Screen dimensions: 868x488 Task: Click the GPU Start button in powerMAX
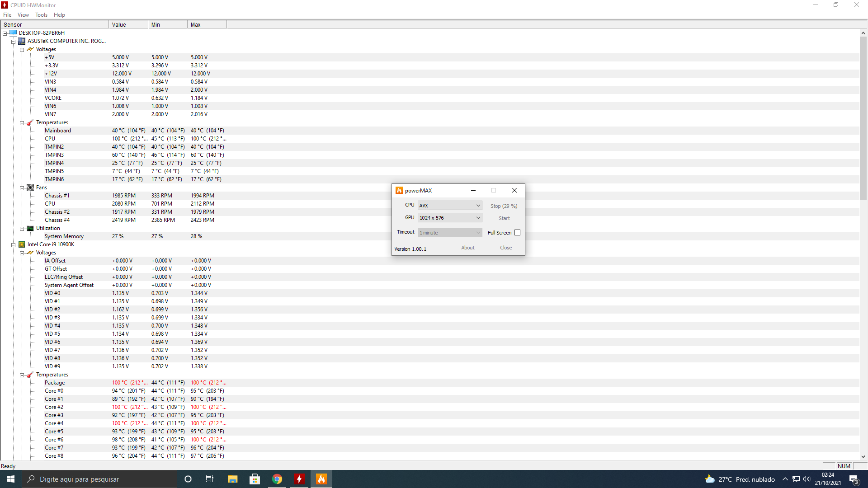(x=504, y=218)
